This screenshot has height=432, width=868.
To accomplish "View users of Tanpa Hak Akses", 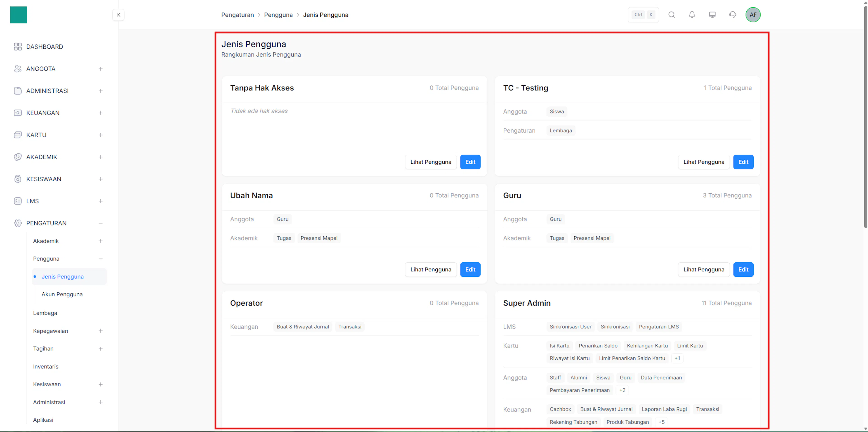I will pyautogui.click(x=431, y=162).
